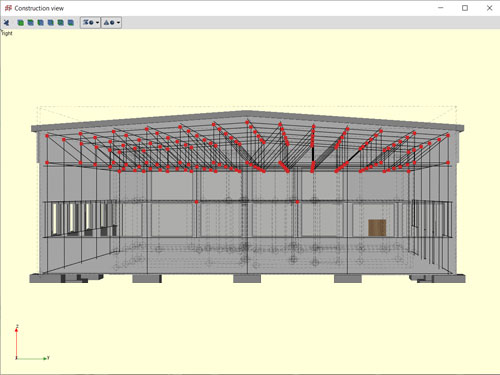Maximize the Construction view window
This screenshot has height=375, width=500.
(x=465, y=8)
